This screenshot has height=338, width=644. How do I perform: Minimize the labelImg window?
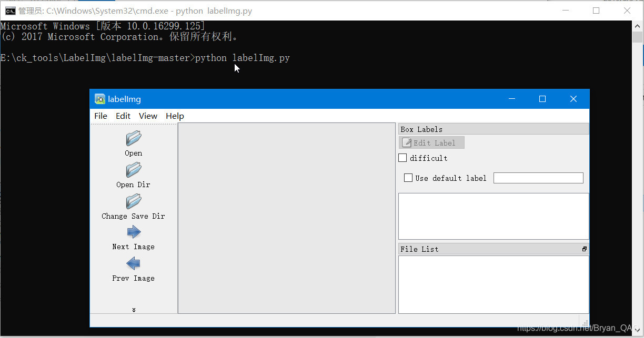[x=511, y=99]
